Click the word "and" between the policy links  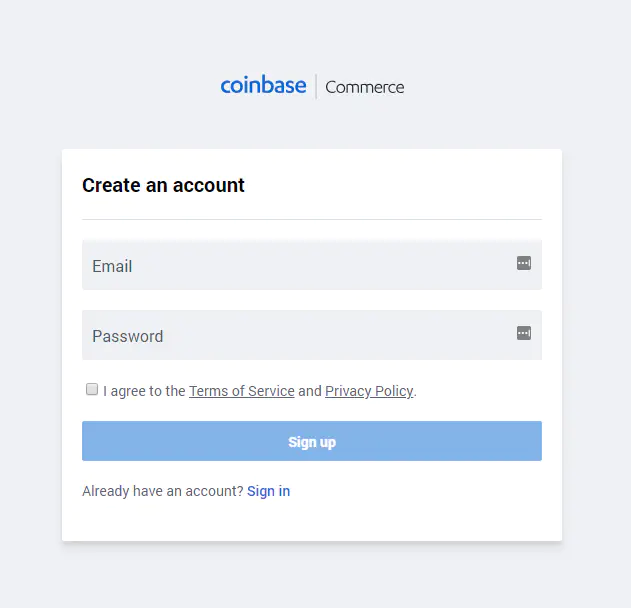pos(310,391)
